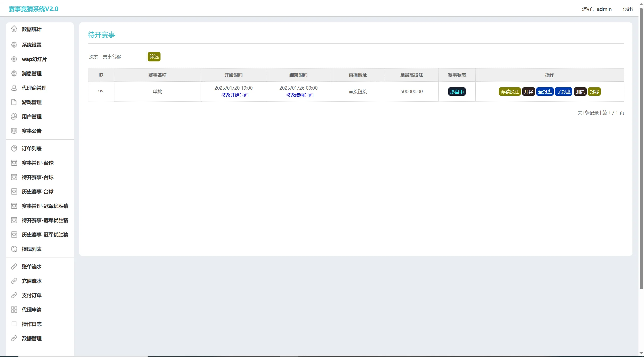This screenshot has width=644, height=357.
Task: Click 退出 to log out
Action: click(628, 9)
